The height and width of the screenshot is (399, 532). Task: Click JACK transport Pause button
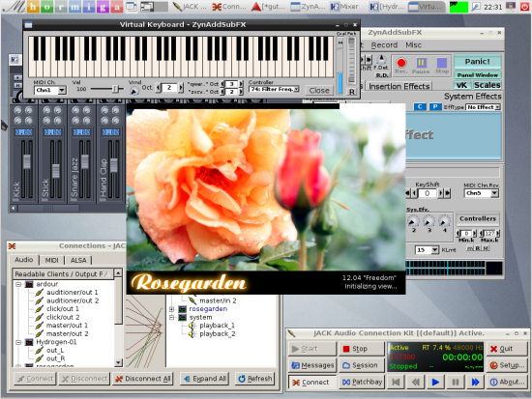(x=456, y=382)
